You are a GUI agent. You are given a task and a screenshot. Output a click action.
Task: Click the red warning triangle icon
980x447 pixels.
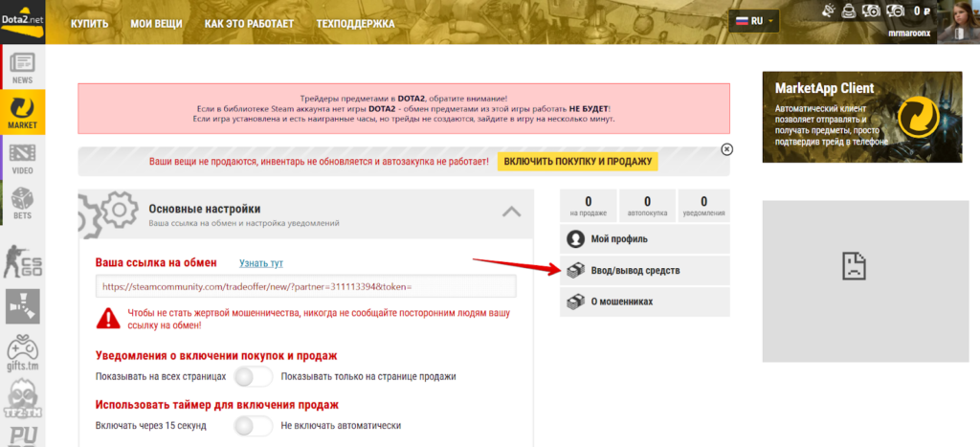107,318
